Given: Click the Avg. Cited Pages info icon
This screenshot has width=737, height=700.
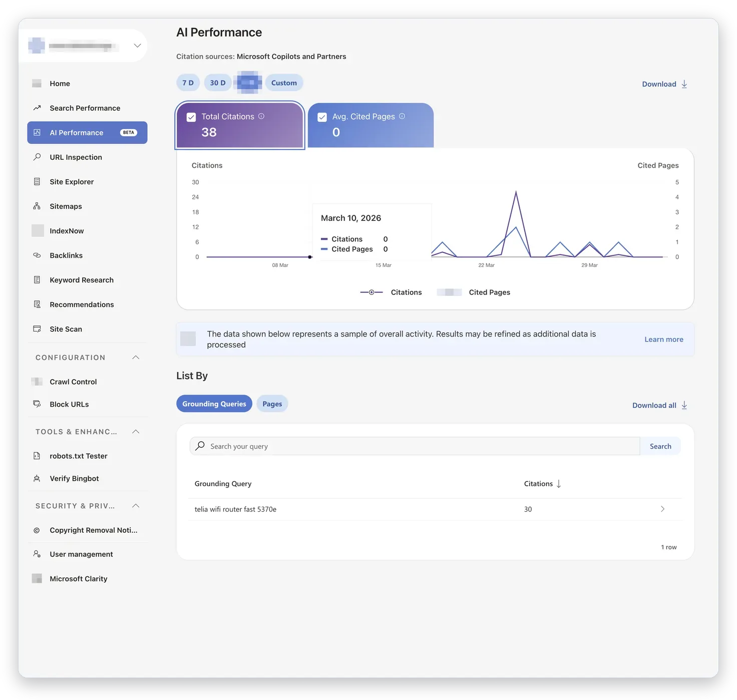Looking at the screenshot, I should pos(402,116).
